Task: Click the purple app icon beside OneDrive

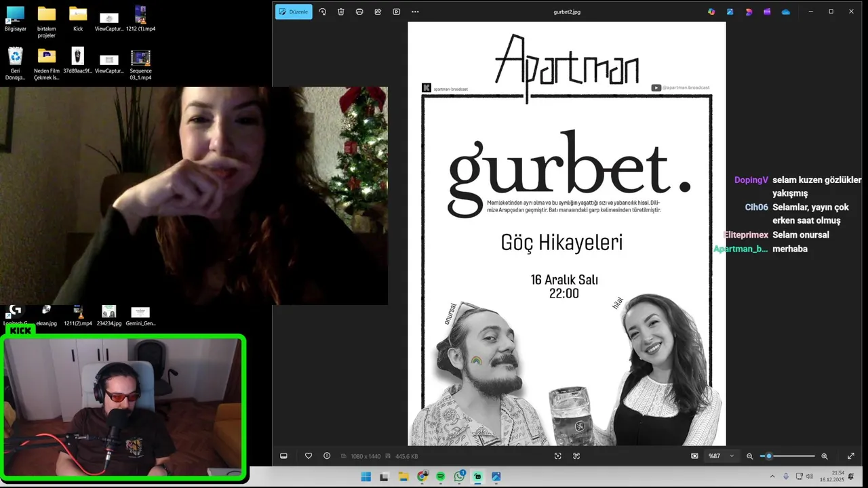Action: pyautogui.click(x=767, y=12)
